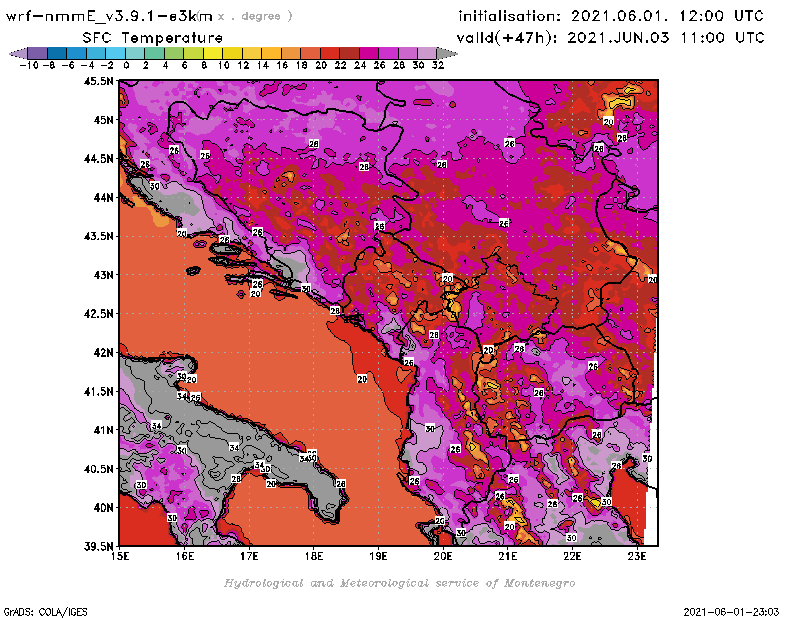800x618 pixels.
Task: Click the '44N' latitude label
Action: pyautogui.click(x=103, y=197)
